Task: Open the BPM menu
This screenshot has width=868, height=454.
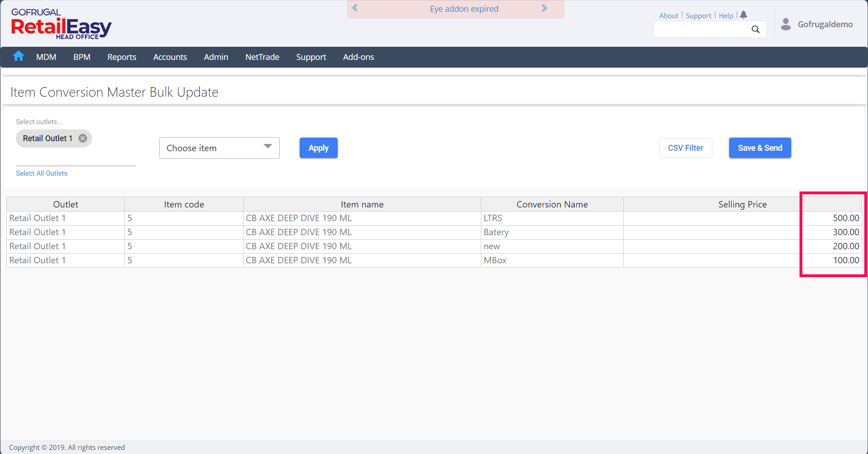Action: click(x=82, y=57)
